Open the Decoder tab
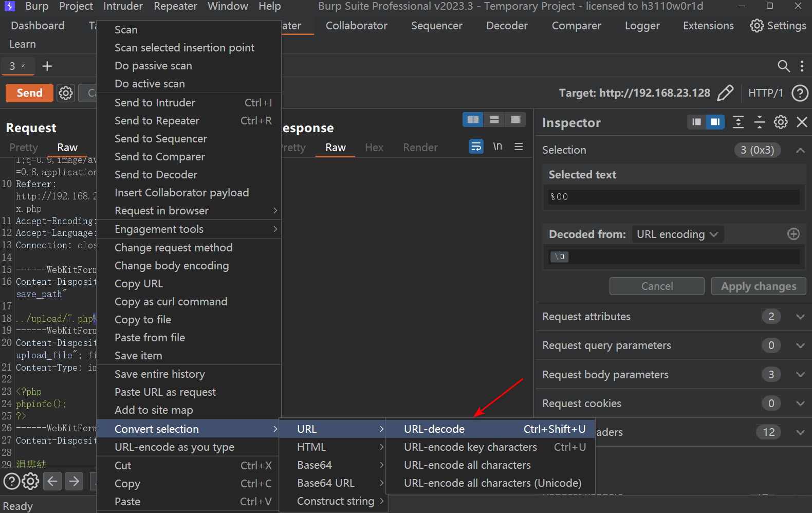The height and width of the screenshot is (513, 812). (507, 26)
